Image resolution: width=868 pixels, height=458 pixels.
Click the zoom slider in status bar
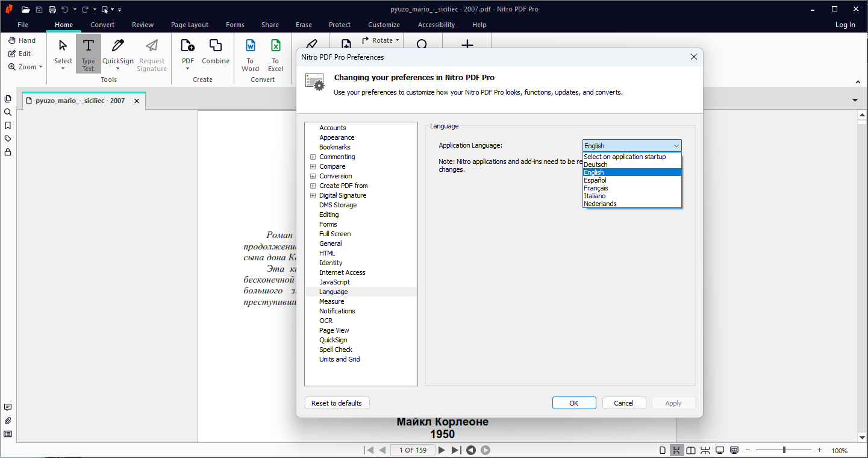tap(784, 450)
